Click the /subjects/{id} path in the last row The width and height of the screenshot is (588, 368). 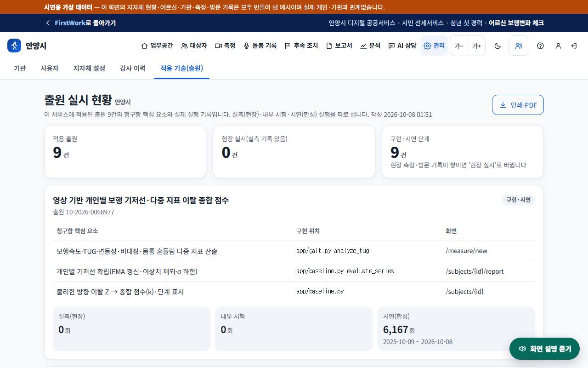(464, 291)
